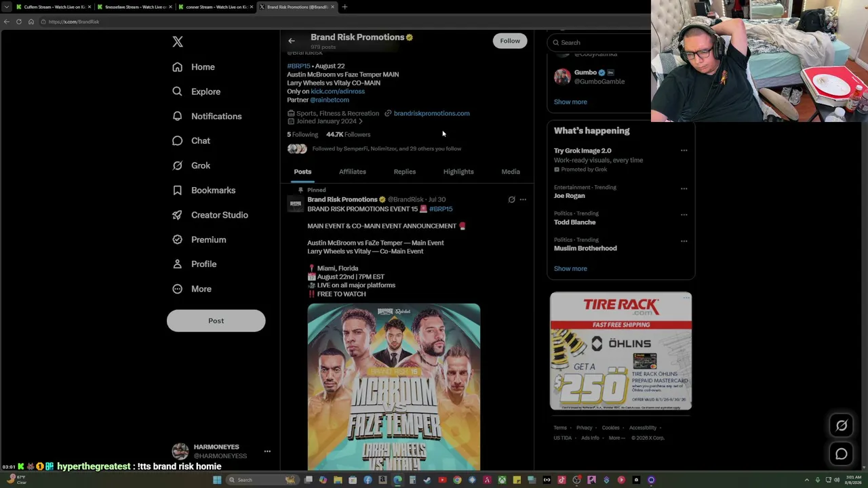Open the Cookies footer link
The height and width of the screenshot is (488, 868).
coord(610,428)
